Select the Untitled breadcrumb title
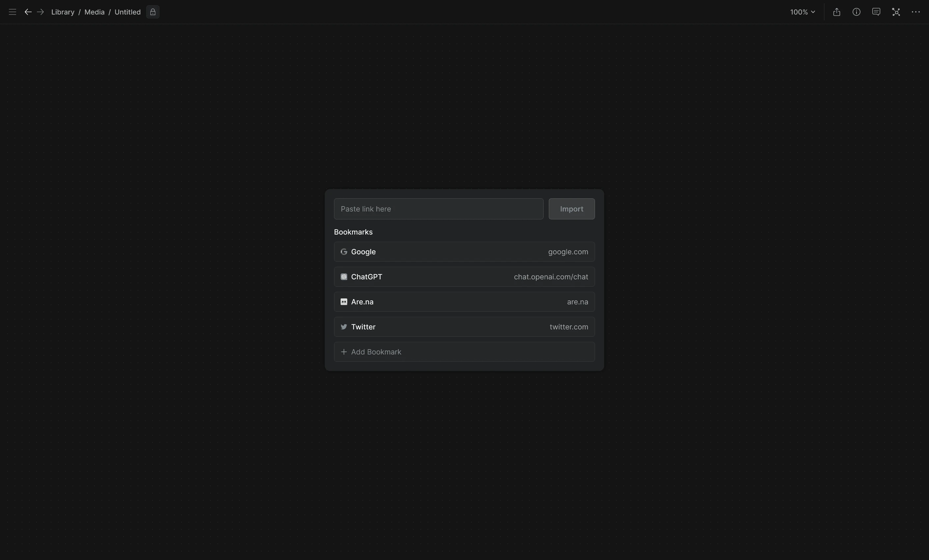Viewport: 929px width, 560px height. (x=127, y=12)
